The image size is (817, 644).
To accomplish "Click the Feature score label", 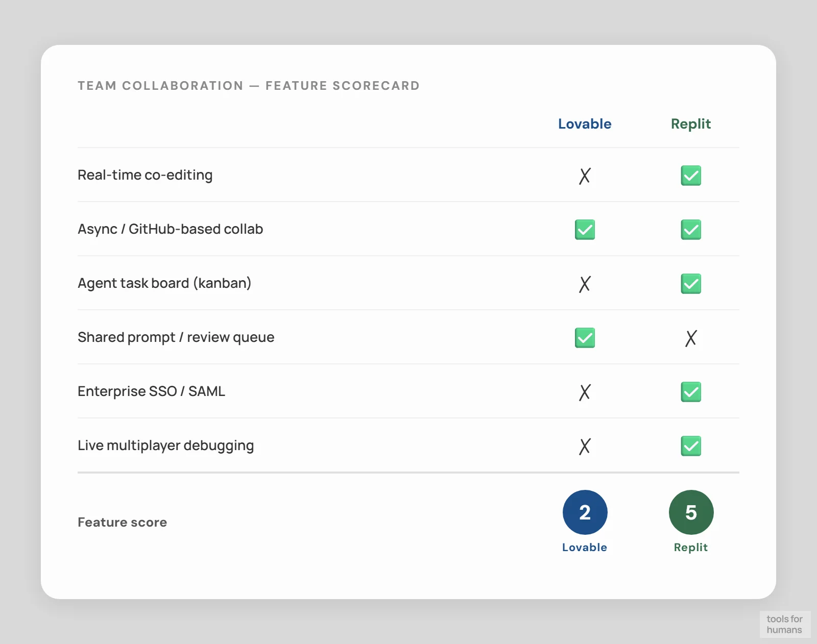I will click(123, 522).
